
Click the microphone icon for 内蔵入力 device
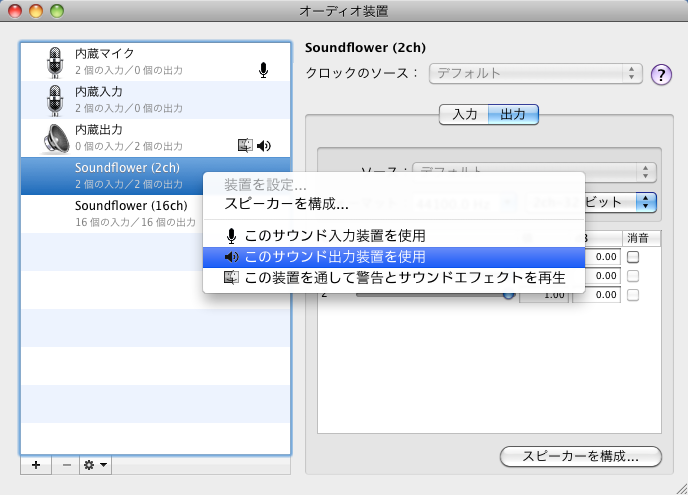55,100
